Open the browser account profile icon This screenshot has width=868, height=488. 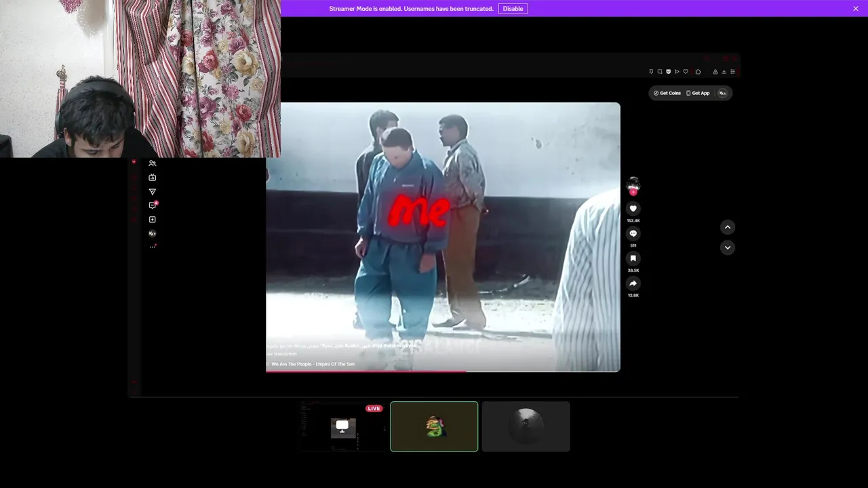coord(715,71)
